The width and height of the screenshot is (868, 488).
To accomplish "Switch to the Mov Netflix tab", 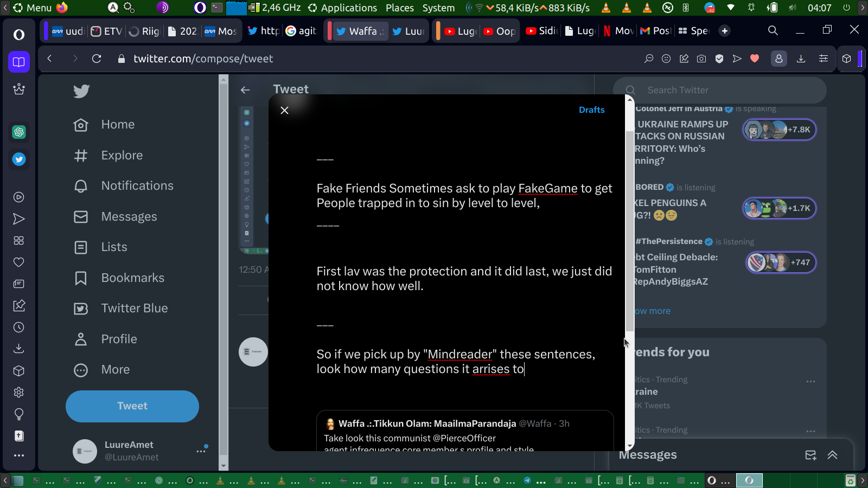I will click(618, 31).
